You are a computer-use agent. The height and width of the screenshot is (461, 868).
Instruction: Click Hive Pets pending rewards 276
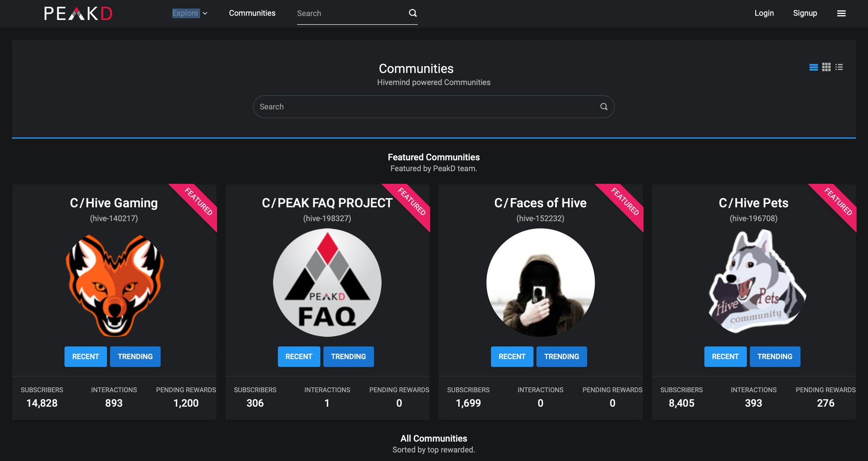[825, 403]
